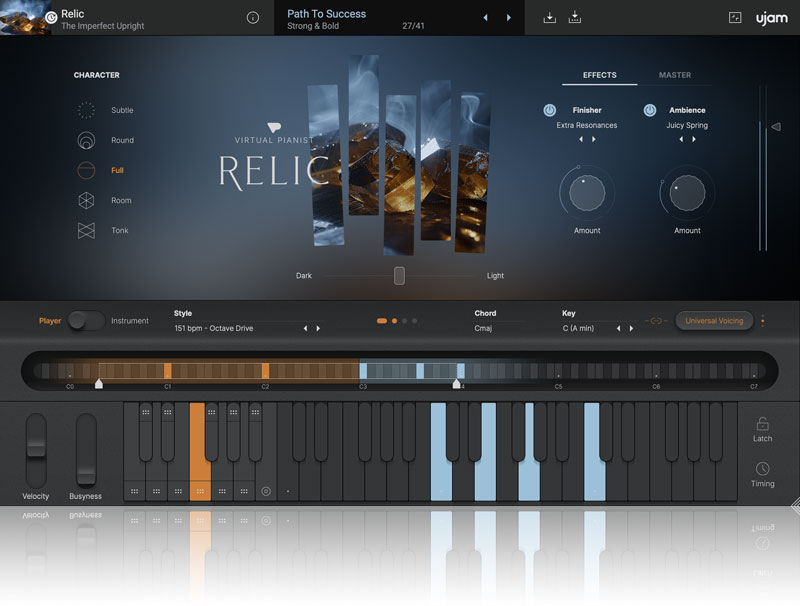Click the Dark/Light tone slider handle
The image size is (800, 606).
coord(399,276)
